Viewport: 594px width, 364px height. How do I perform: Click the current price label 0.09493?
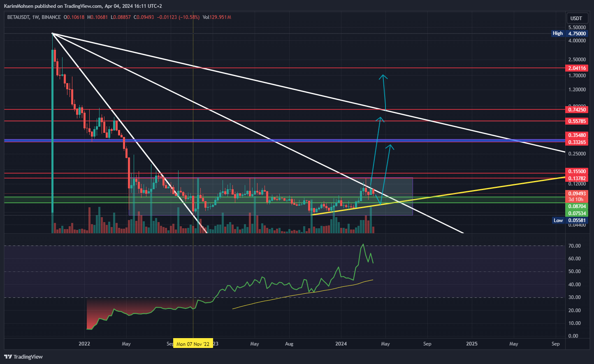(x=577, y=194)
